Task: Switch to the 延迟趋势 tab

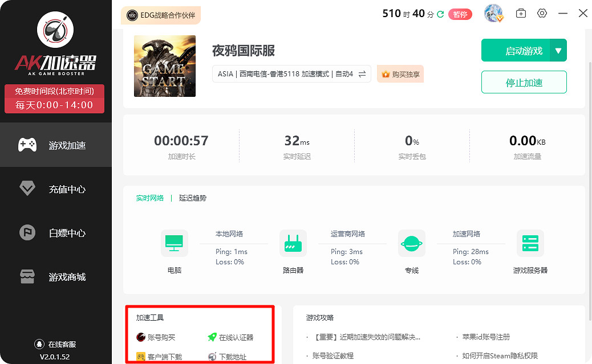Action: click(x=193, y=198)
